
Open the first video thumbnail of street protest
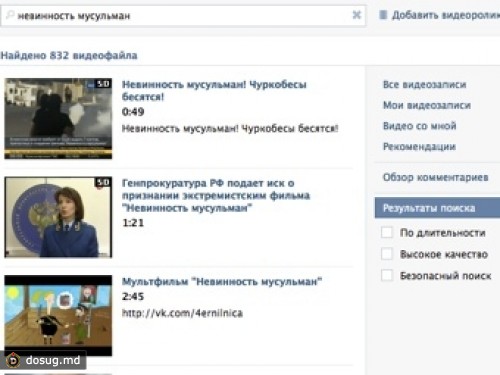[58, 118]
